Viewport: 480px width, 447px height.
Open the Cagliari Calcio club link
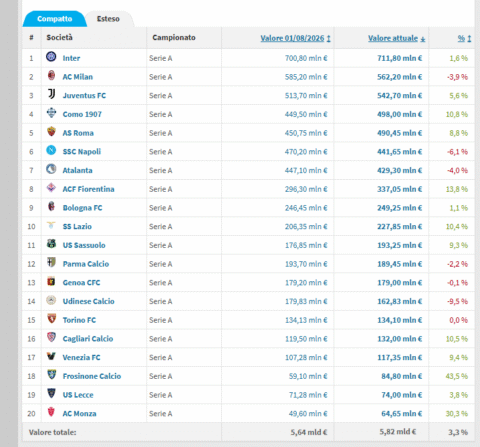click(88, 339)
